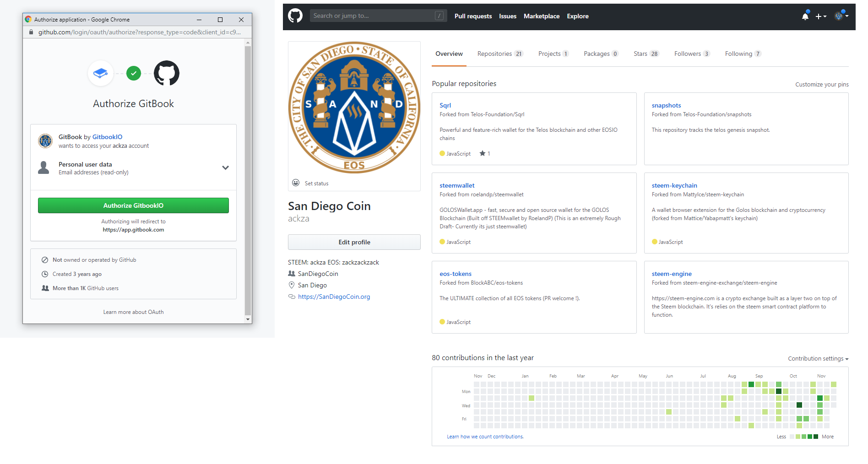Click the Edit profile button
Screen dimensions: 868x464
pos(354,242)
